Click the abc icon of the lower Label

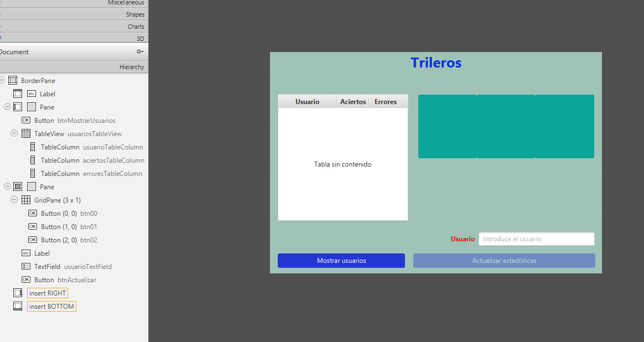pos(26,253)
